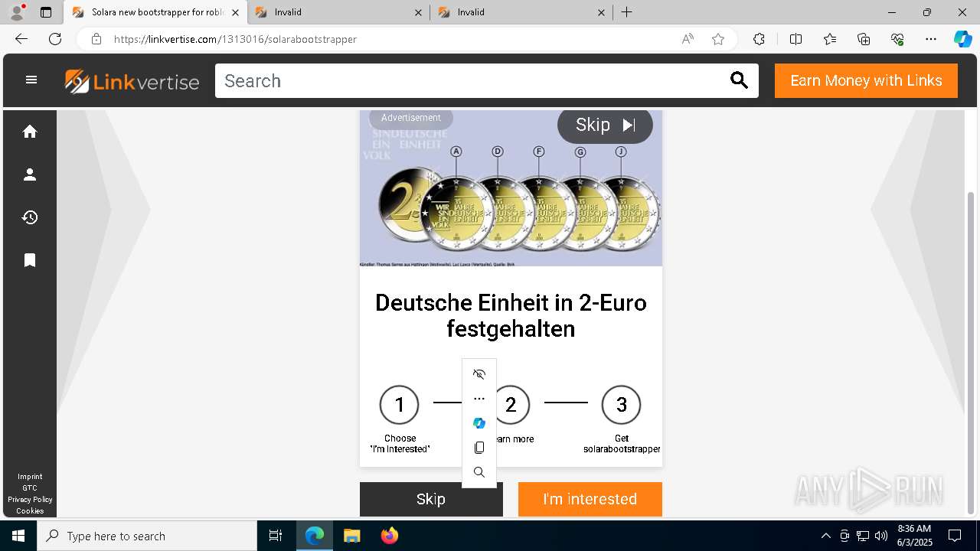Open the browser profile icon
The height and width of the screenshot is (551, 980).
click(x=17, y=12)
